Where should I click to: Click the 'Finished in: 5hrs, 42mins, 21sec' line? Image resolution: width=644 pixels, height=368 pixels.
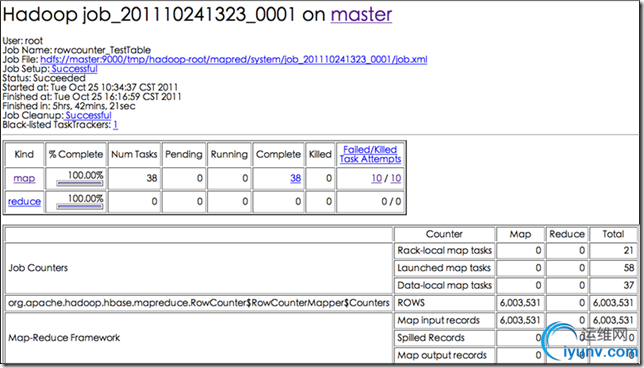click(x=69, y=106)
